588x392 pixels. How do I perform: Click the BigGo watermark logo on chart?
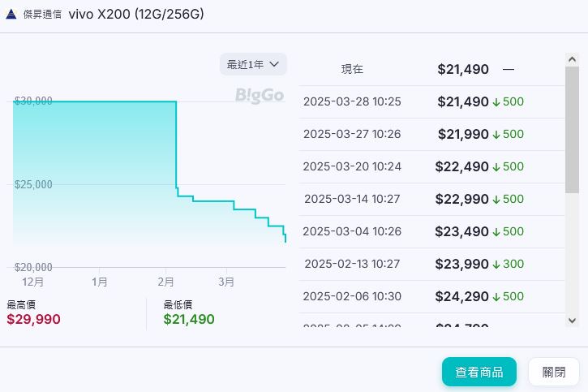(x=260, y=95)
